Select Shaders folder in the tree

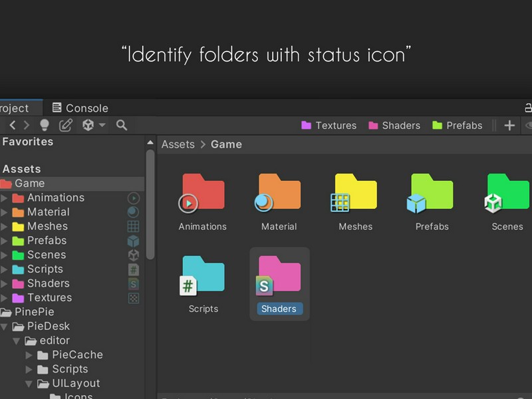coord(48,283)
